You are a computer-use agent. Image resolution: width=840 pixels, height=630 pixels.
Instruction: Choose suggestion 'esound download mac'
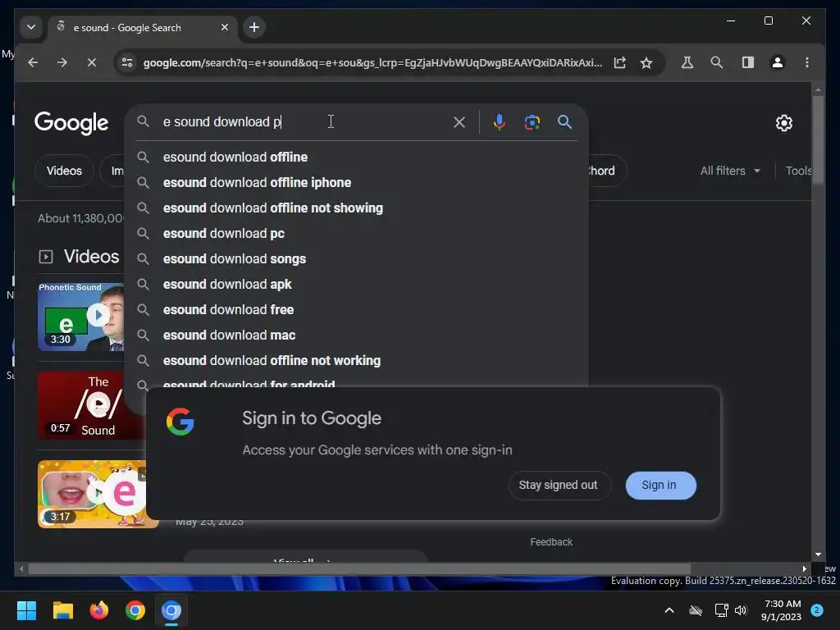point(356,336)
